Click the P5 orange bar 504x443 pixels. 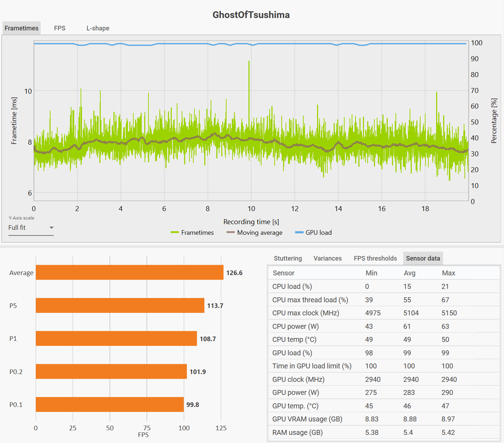pyautogui.click(x=120, y=305)
